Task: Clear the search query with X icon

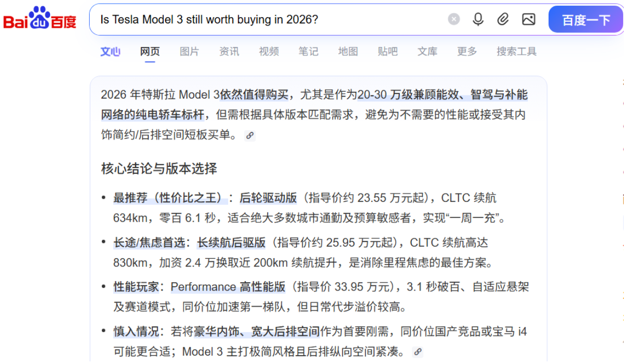Action: pyautogui.click(x=454, y=19)
